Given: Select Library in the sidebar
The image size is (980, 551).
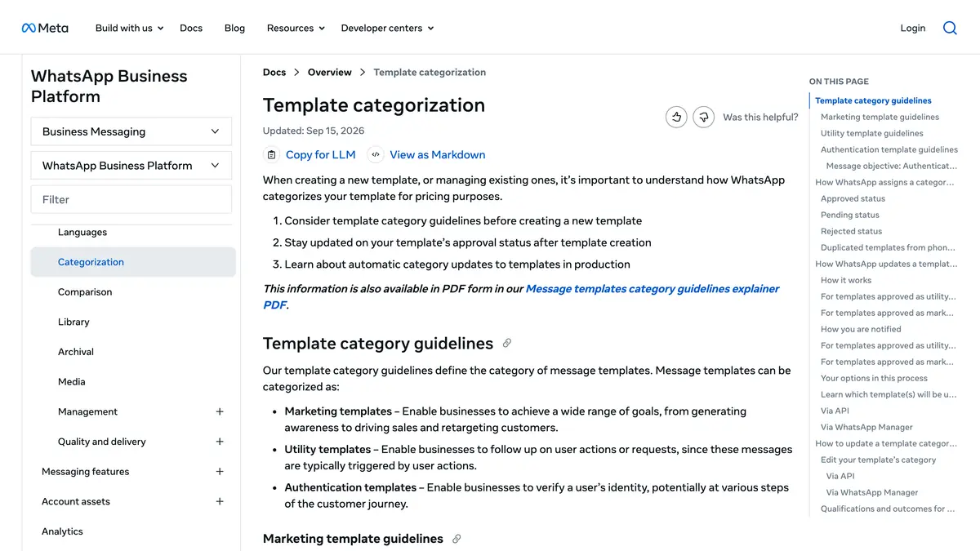Looking at the screenshot, I should click(73, 322).
